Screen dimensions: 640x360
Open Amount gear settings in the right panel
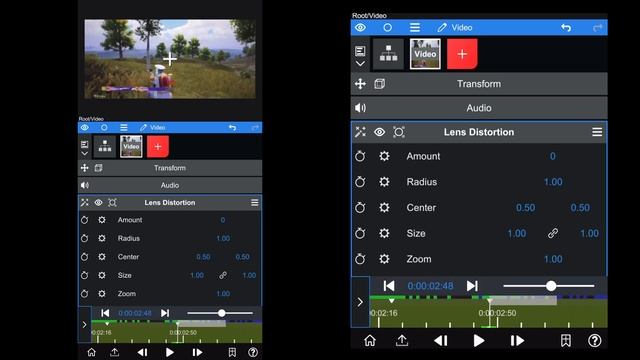(x=384, y=156)
